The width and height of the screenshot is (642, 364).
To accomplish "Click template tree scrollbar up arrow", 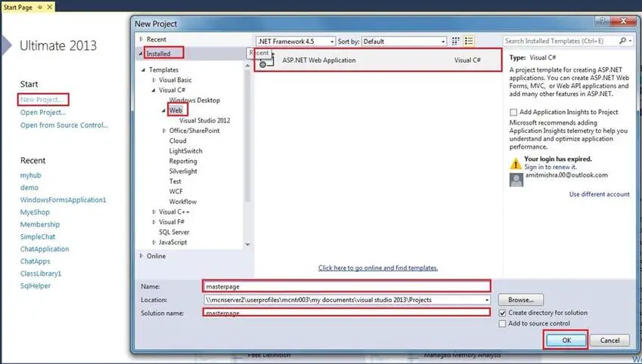I will [x=247, y=66].
